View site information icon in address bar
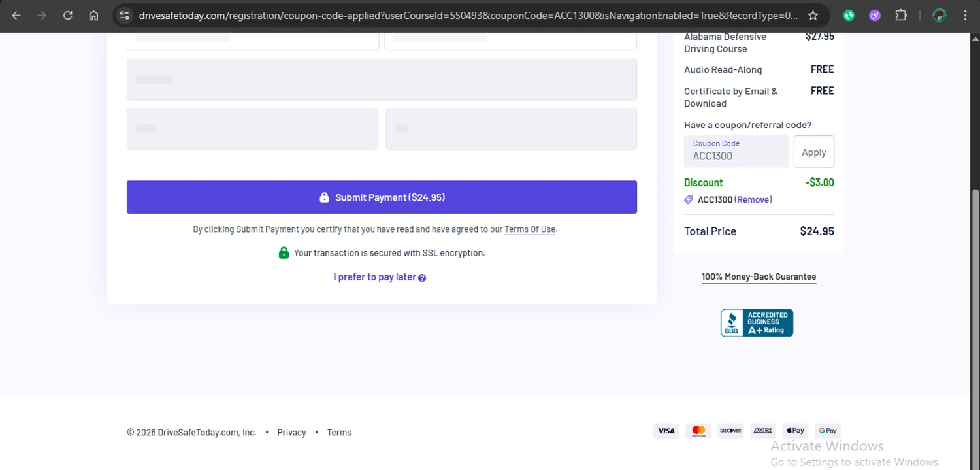 tap(125, 16)
